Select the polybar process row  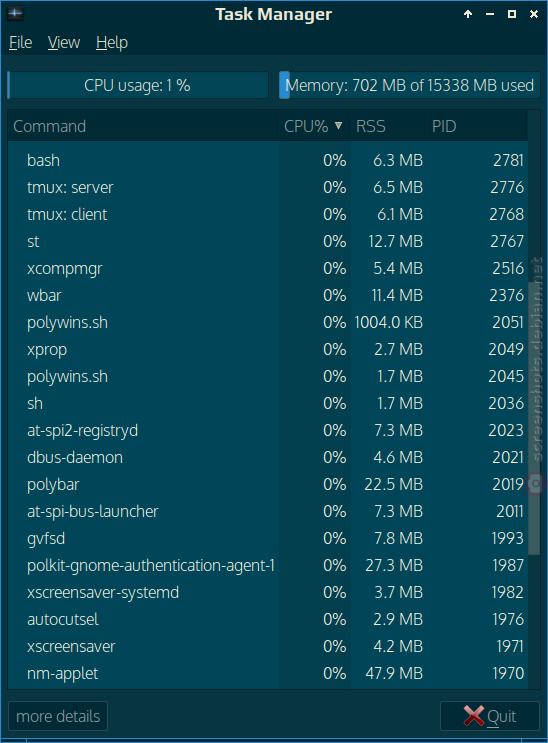[x=268, y=484]
